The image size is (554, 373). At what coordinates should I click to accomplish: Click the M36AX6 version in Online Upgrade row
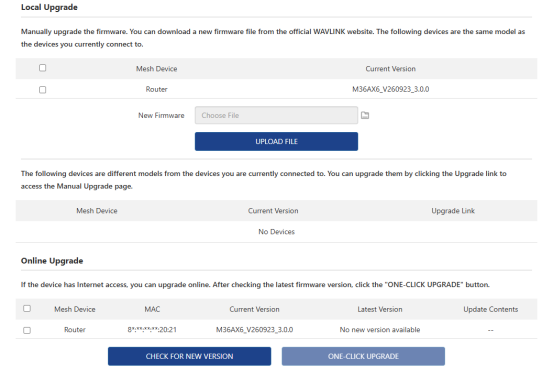254,330
